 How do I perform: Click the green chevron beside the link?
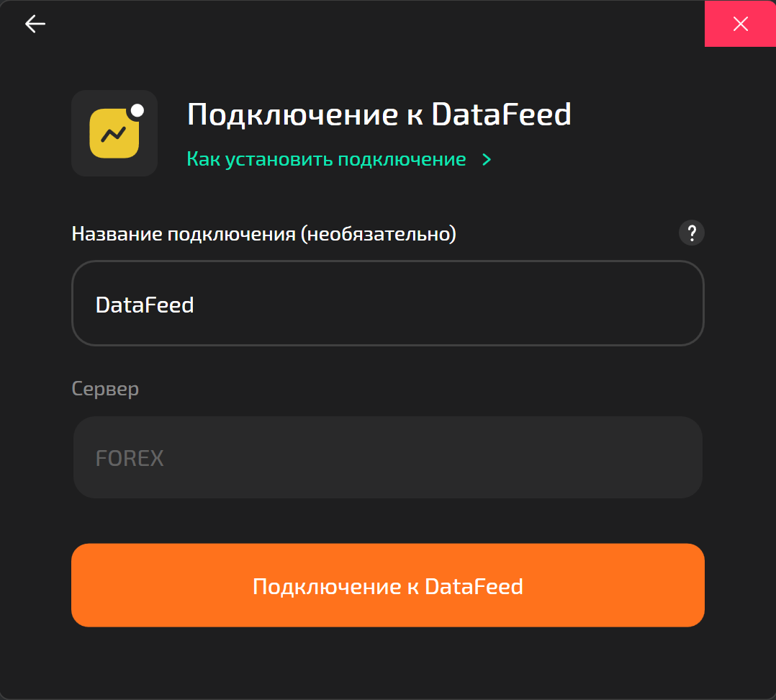click(487, 159)
